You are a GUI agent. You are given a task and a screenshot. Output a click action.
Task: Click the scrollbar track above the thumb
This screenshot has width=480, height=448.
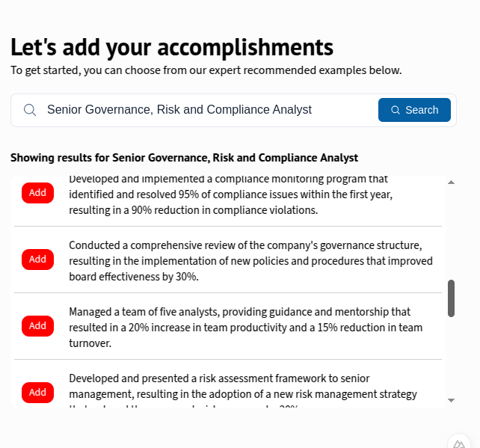pyautogui.click(x=451, y=232)
